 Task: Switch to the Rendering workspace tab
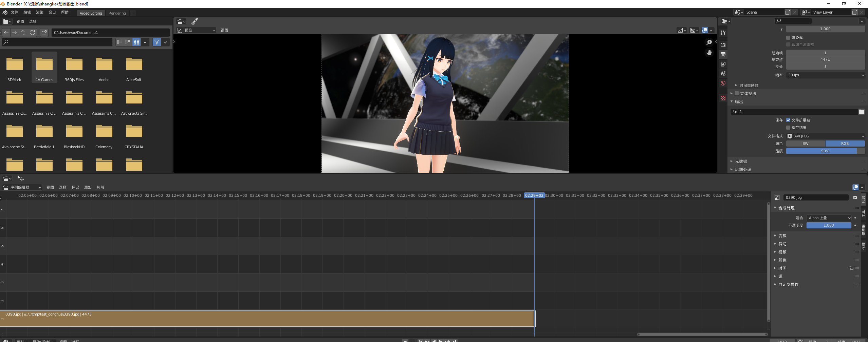(117, 13)
